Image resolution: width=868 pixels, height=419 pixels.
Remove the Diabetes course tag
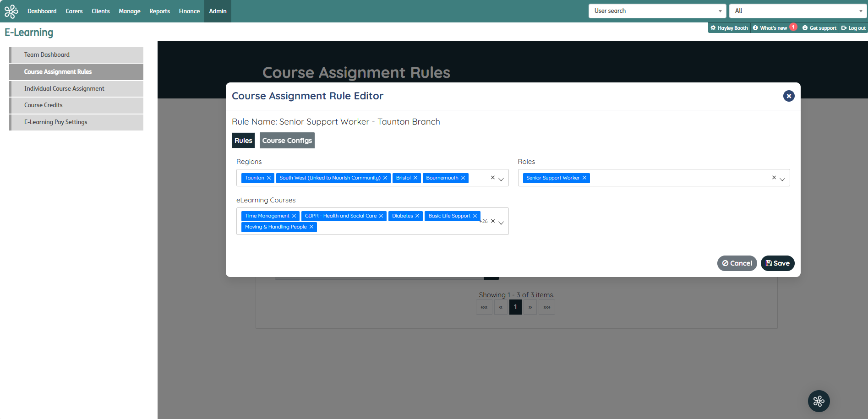point(417,216)
